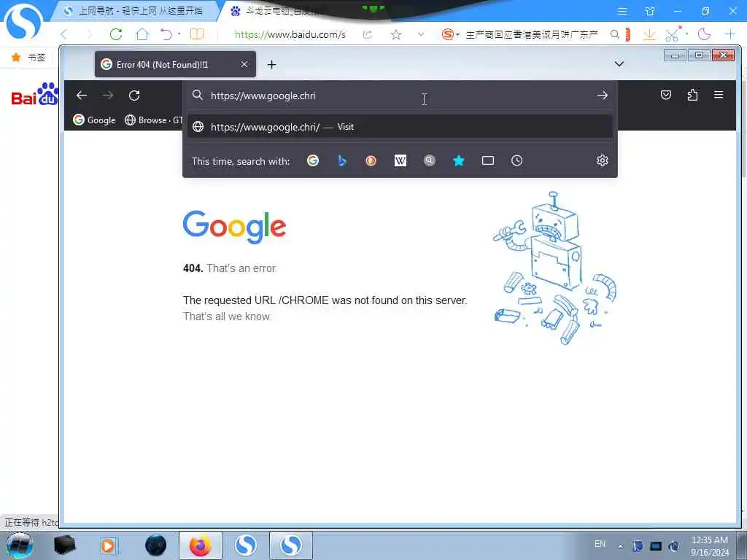Screen dimensions: 747x560
Task: Open the Google bookmark in Firefox toolbar
Action: pyautogui.click(x=94, y=120)
